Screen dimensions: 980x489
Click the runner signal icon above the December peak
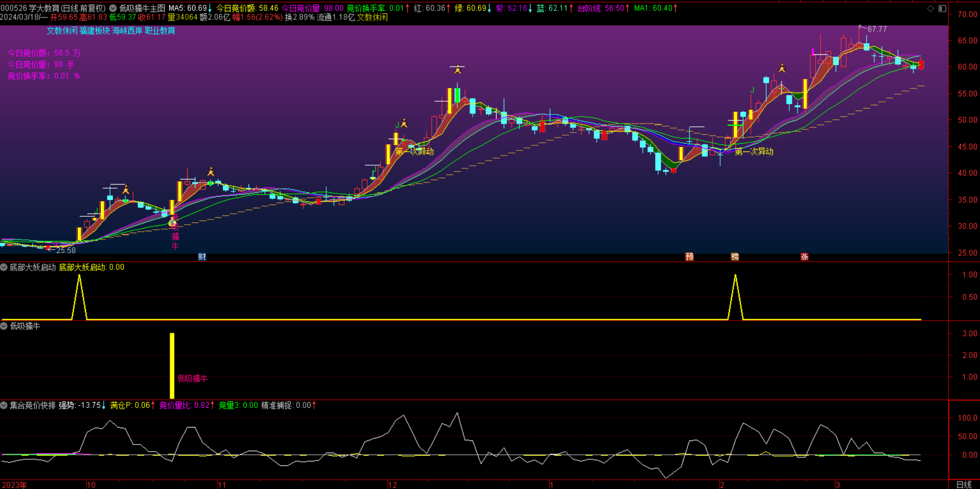coord(458,69)
